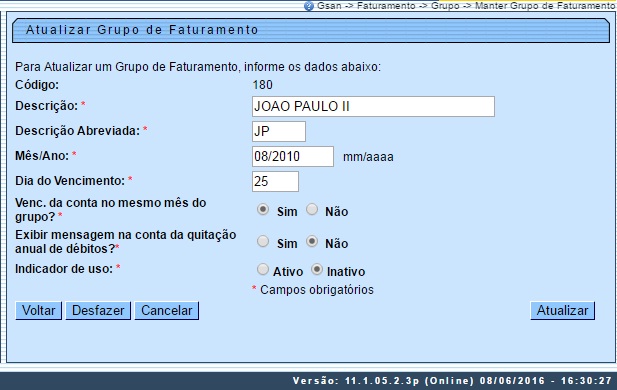Screen dimensions: 617x390
Task: Select Não for Venc. da conta no mesmo mês
Action: point(312,209)
